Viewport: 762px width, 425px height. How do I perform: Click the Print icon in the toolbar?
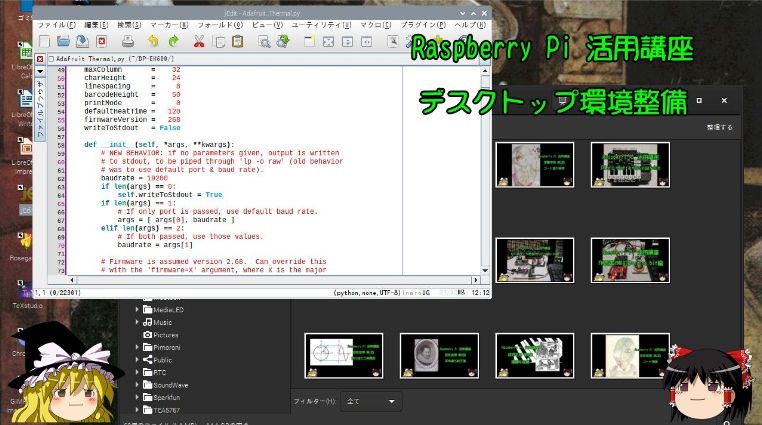click(x=128, y=42)
